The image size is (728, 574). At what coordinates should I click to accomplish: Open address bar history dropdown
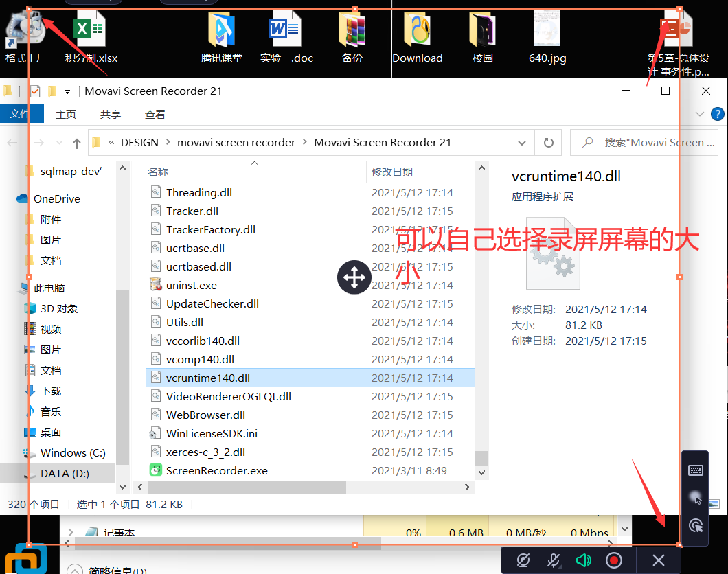tap(522, 143)
